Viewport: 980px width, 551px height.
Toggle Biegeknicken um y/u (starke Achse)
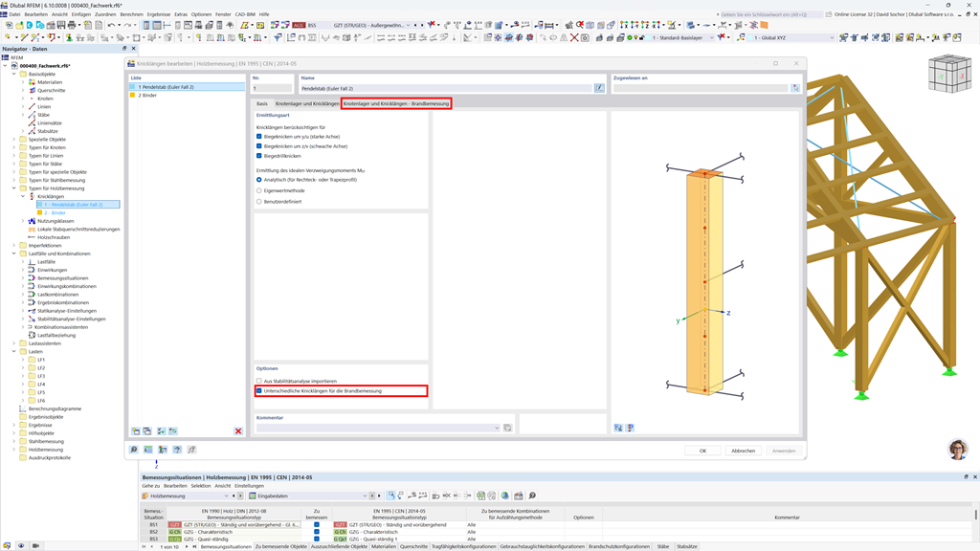tap(258, 136)
